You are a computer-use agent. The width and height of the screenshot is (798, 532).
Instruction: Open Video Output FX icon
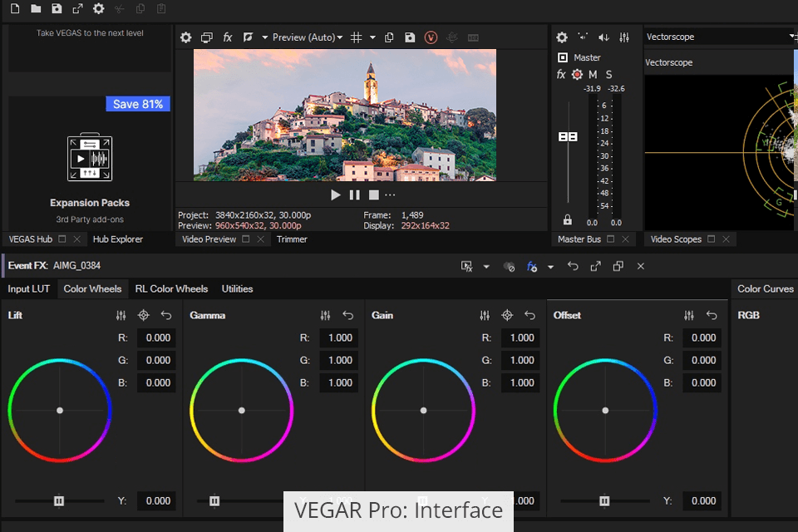point(228,37)
